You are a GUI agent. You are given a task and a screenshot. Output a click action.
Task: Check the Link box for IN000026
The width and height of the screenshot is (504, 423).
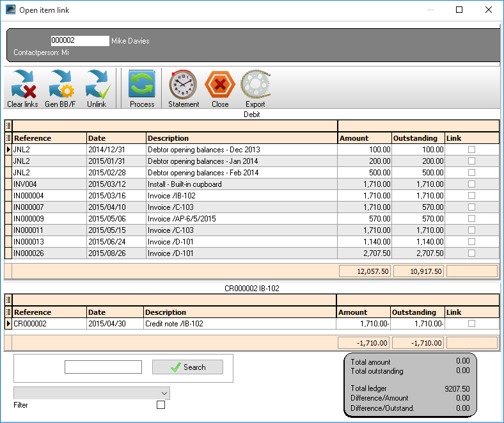pos(471,253)
